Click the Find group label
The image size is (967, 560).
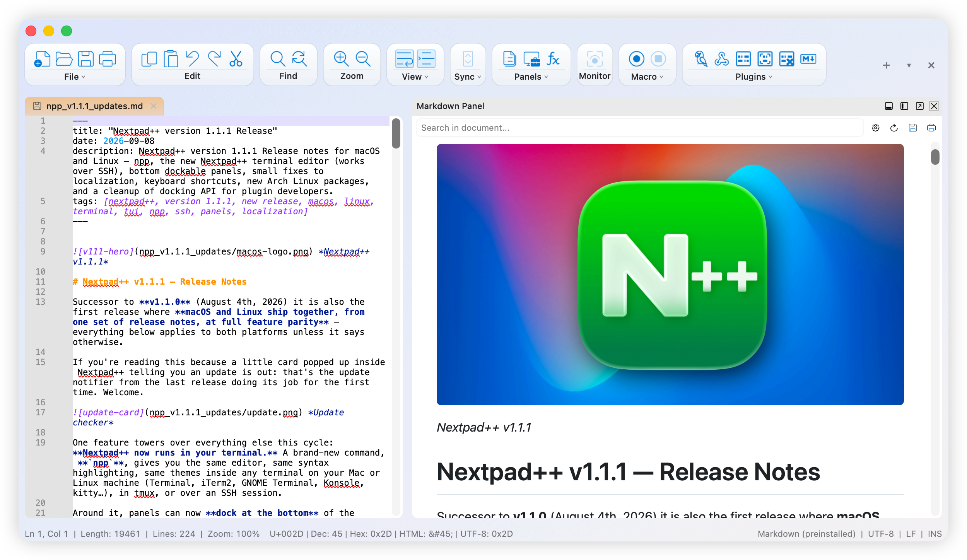(x=289, y=76)
